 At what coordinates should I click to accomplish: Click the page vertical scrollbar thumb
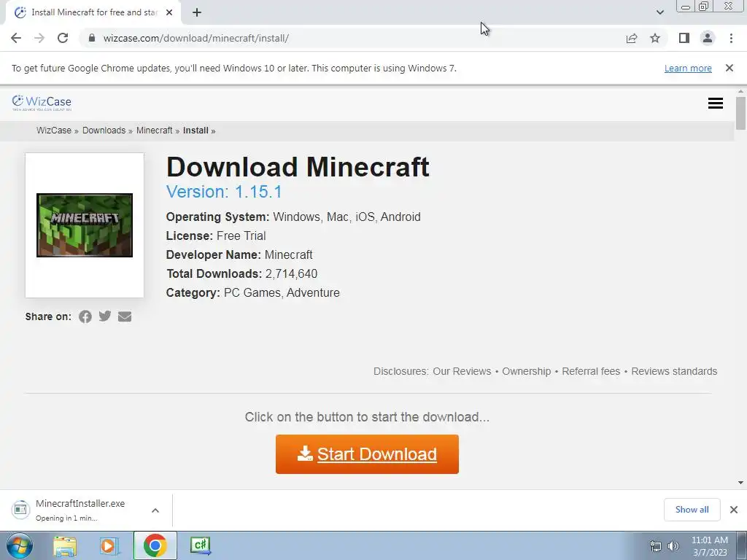click(x=740, y=113)
